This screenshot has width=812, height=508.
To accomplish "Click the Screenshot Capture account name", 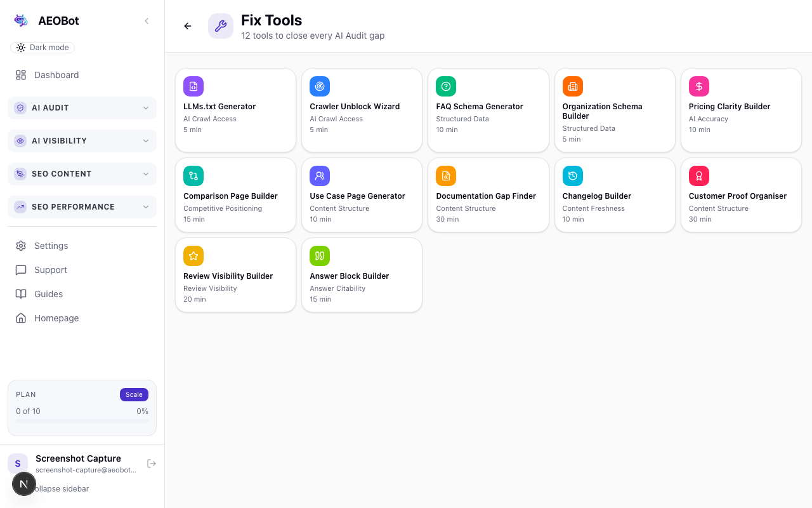I will click(78, 458).
